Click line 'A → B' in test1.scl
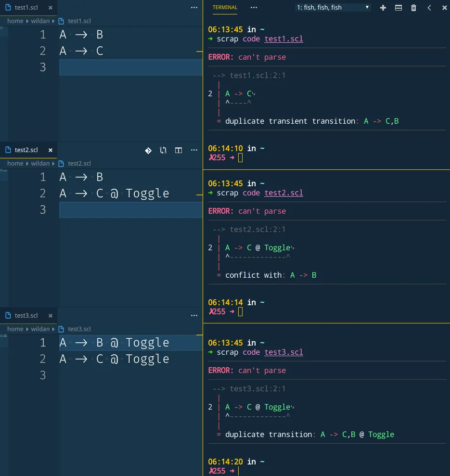The width and height of the screenshot is (450, 476). 81,35
